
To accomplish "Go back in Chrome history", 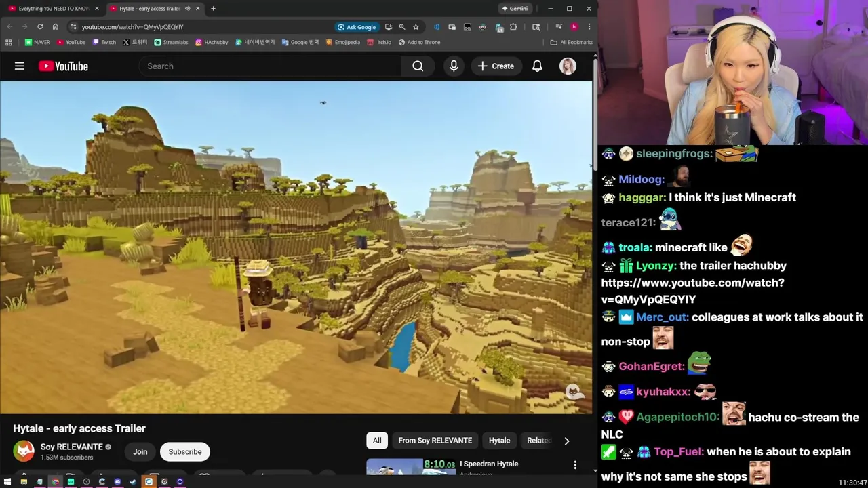I will pyautogui.click(x=9, y=27).
